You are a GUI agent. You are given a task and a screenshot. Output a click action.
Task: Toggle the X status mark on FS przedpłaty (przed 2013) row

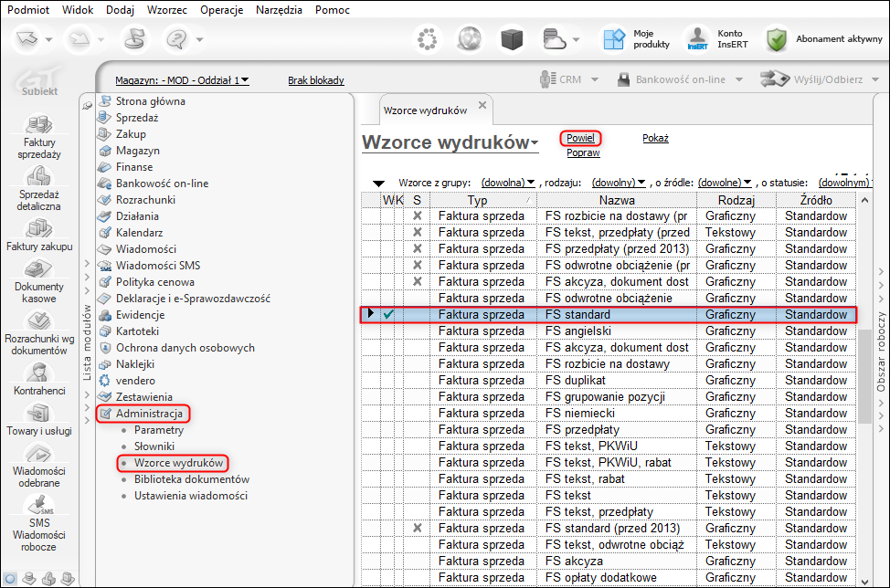(x=418, y=248)
